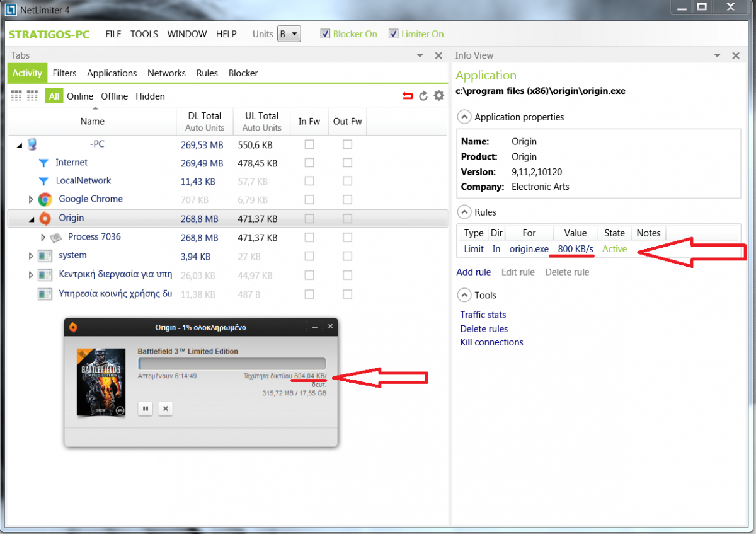Click the icon beside Υπηρεσία κοινής χρήσης row
Image resolution: width=756 pixels, height=534 pixels.
tap(45, 294)
